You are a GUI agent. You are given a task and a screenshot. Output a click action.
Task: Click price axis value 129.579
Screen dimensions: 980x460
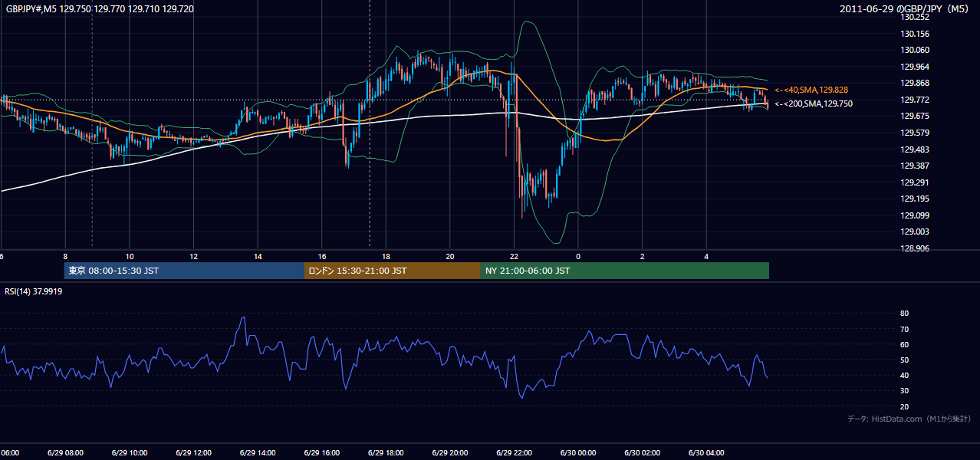pos(916,133)
